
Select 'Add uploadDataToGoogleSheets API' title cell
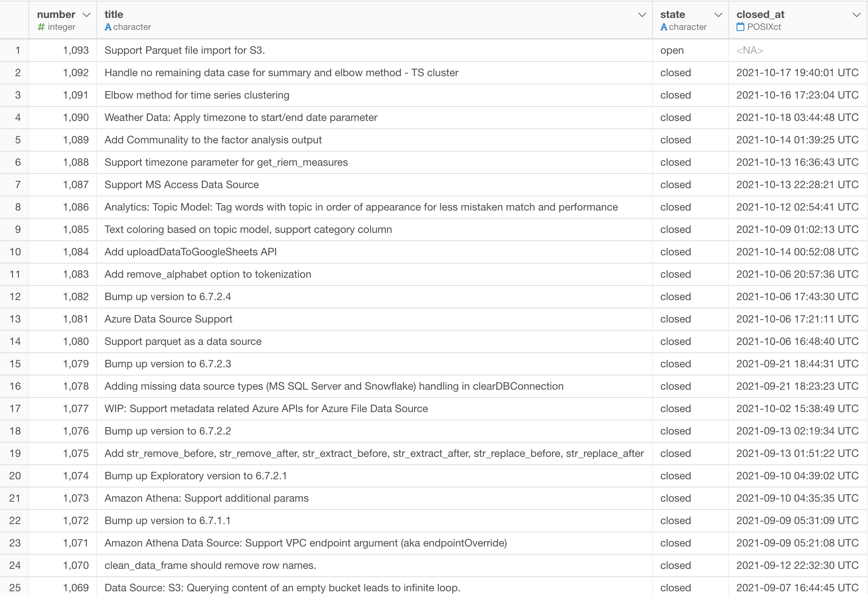pos(190,252)
